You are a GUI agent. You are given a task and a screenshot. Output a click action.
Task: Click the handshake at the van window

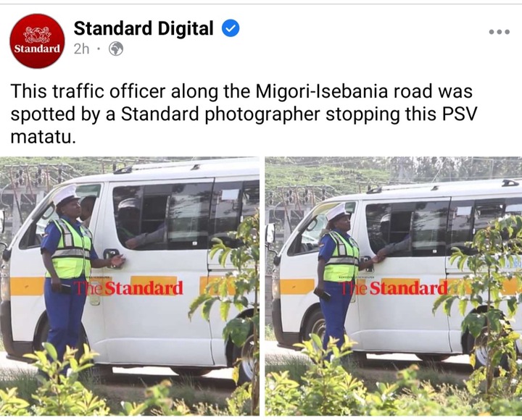coord(379,258)
